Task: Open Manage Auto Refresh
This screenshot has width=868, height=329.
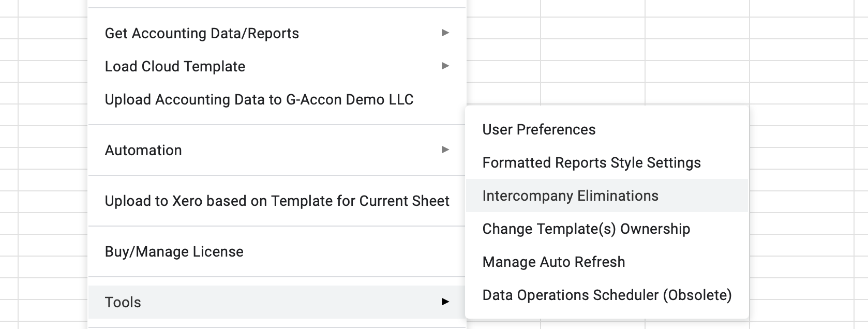Action: [x=553, y=262]
